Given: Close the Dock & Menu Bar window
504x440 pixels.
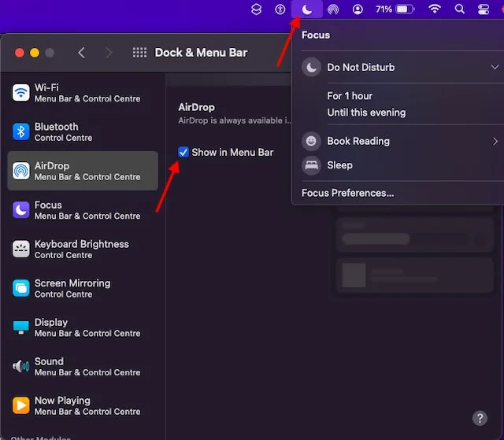Looking at the screenshot, I should (x=20, y=53).
